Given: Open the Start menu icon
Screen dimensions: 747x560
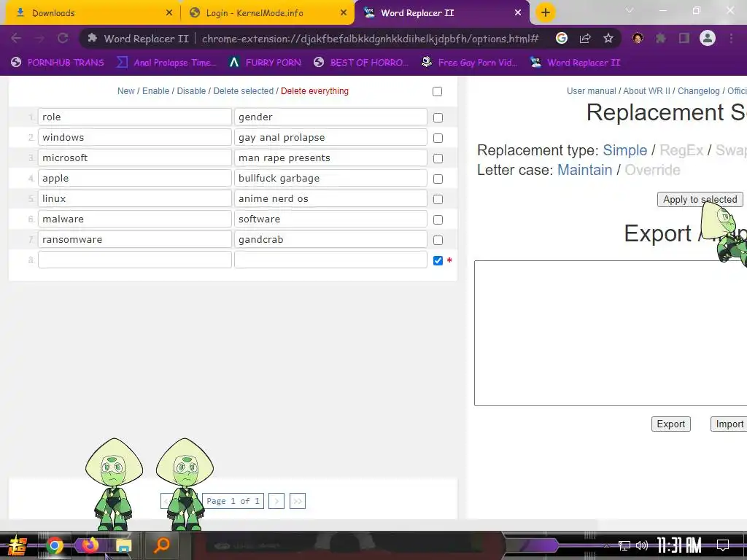Looking at the screenshot, I should coord(18,545).
